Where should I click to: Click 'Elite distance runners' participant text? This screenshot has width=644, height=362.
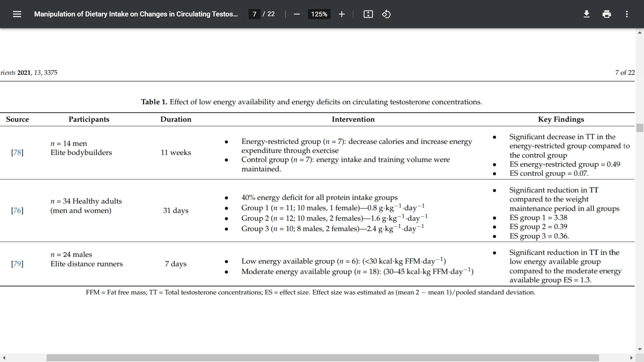87,264
